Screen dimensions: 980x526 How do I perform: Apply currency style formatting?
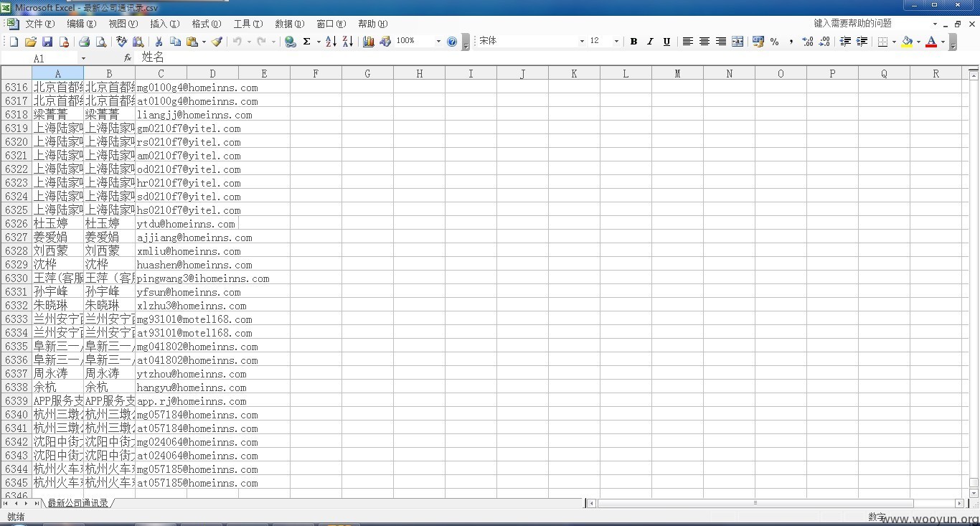758,42
